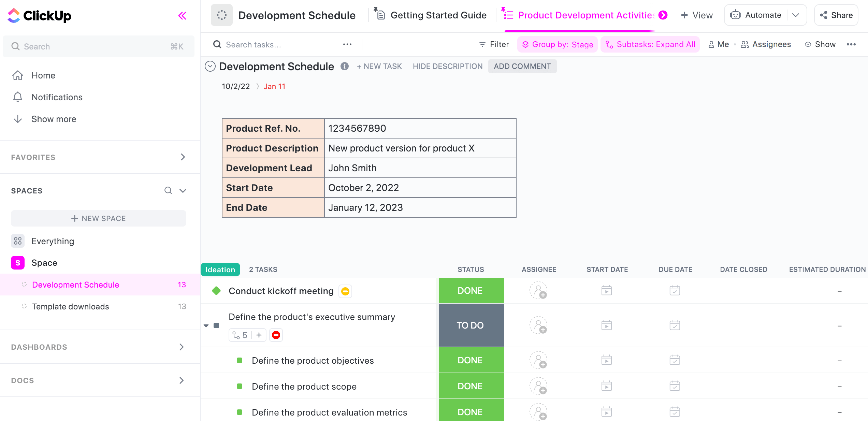Click the calendar icon next to Jan 11 due date
Image resolution: width=868 pixels, height=421 pixels.
pos(275,86)
